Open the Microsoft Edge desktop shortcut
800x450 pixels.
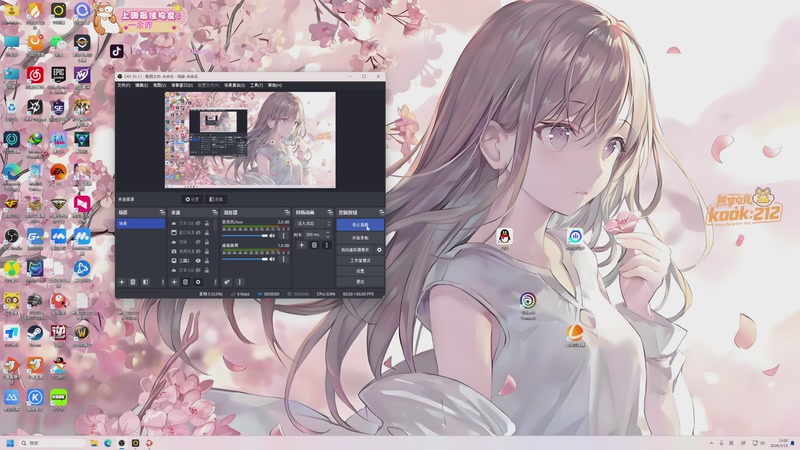click(x=11, y=172)
